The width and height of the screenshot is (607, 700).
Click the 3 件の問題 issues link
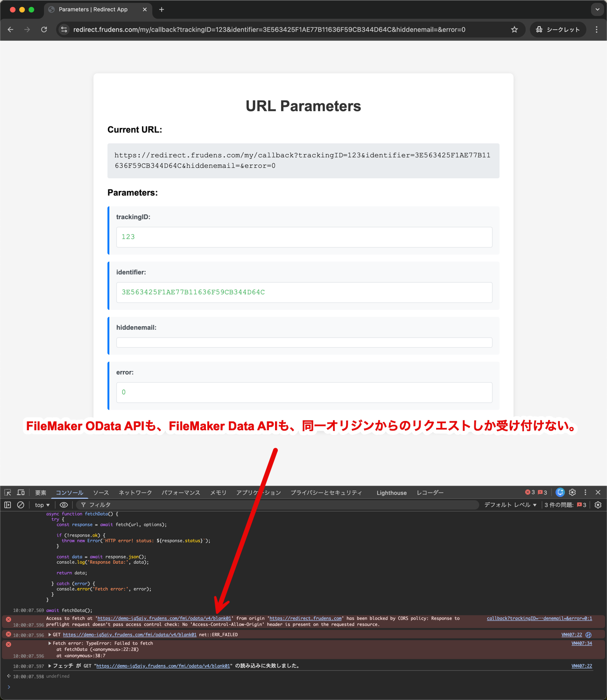[x=565, y=505]
